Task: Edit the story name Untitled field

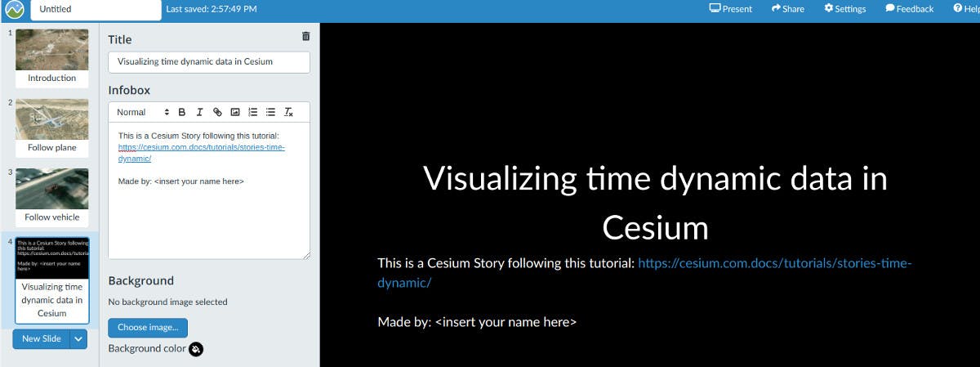Action: (96, 10)
